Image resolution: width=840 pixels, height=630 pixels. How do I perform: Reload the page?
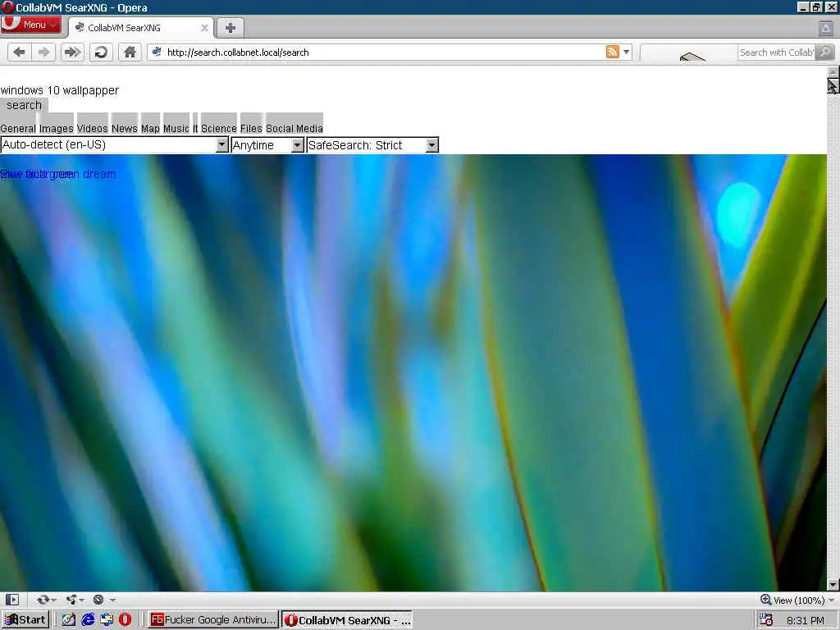[x=101, y=52]
